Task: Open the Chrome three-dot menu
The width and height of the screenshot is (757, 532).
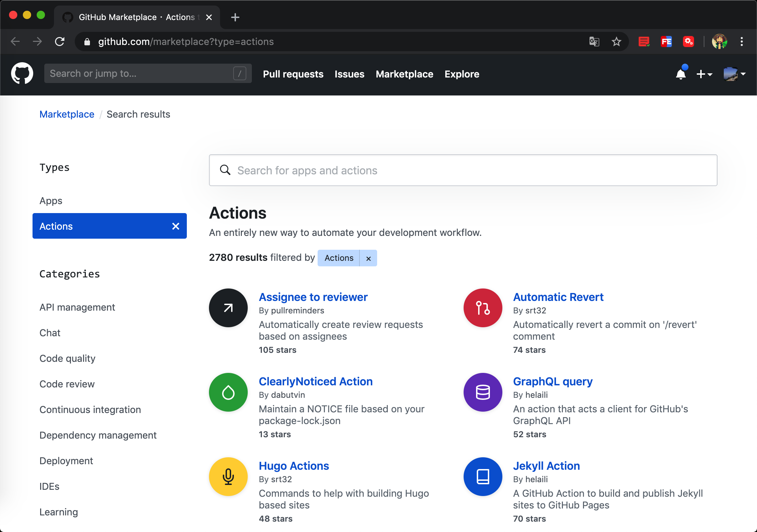Action: tap(742, 42)
